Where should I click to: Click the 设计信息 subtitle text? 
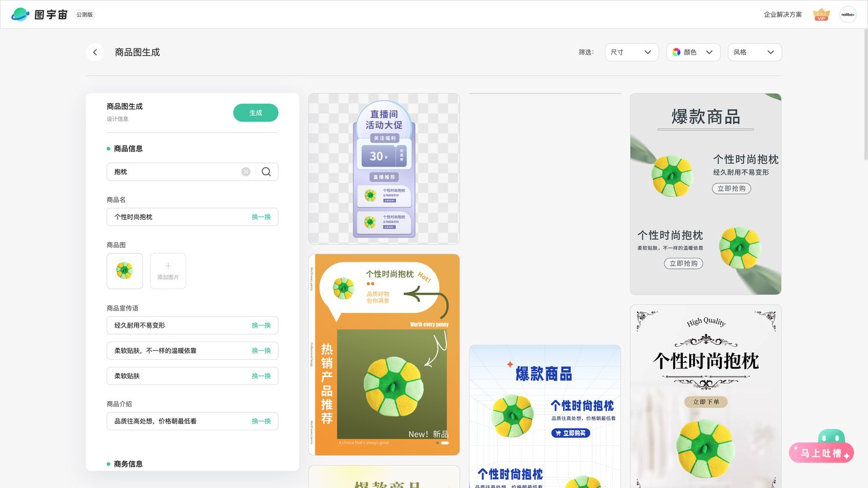coord(117,119)
